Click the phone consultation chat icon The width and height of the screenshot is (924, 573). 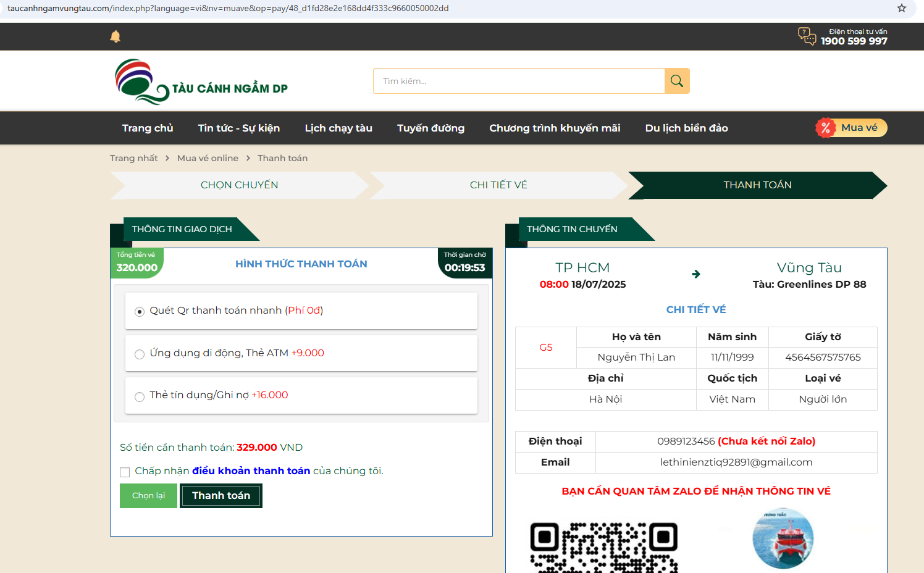pos(807,36)
